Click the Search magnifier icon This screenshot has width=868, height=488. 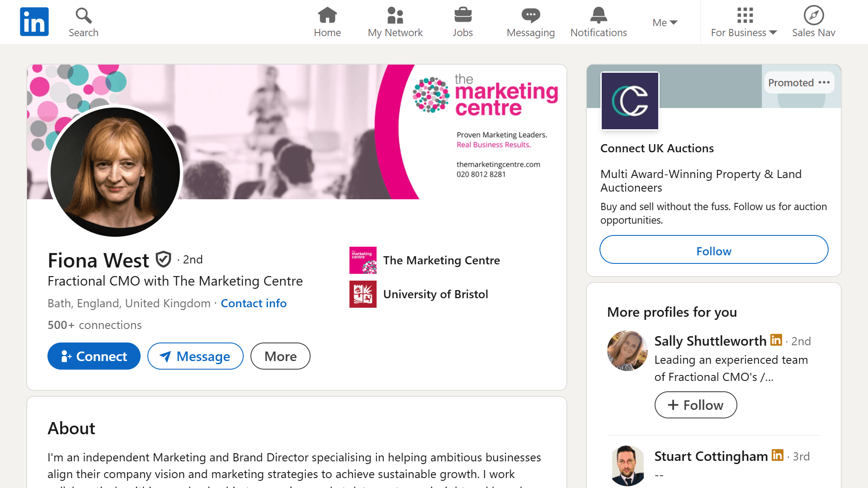click(x=83, y=15)
